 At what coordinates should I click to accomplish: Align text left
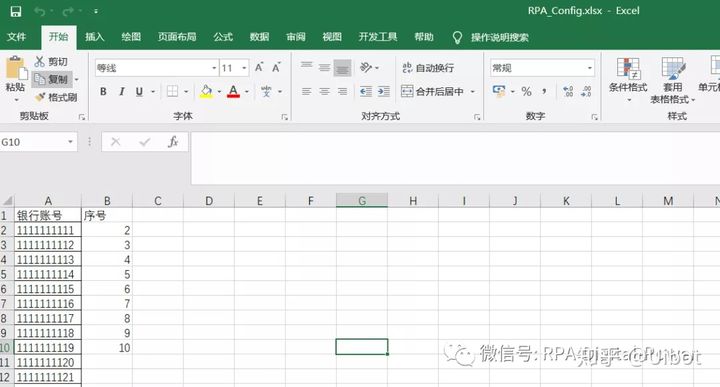(306, 91)
